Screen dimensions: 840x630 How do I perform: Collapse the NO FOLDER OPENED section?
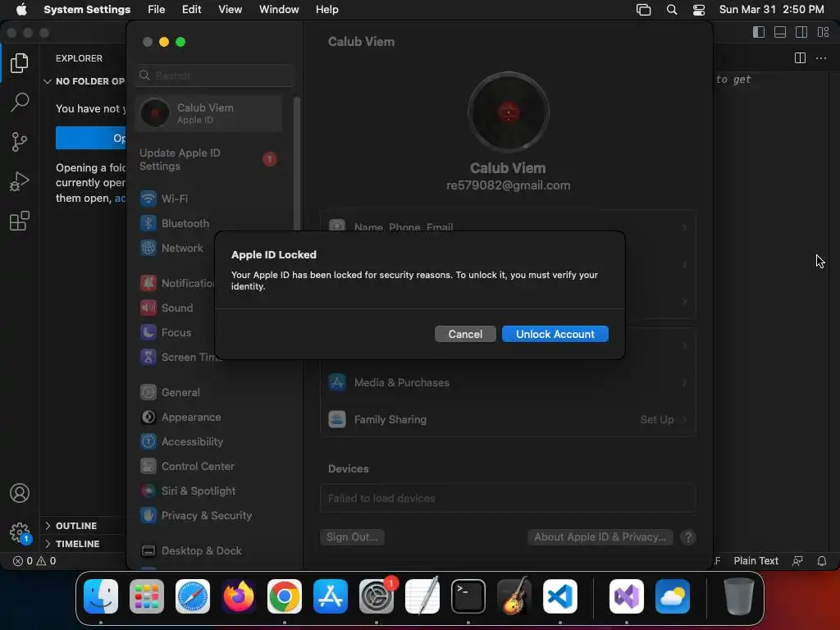click(x=84, y=81)
